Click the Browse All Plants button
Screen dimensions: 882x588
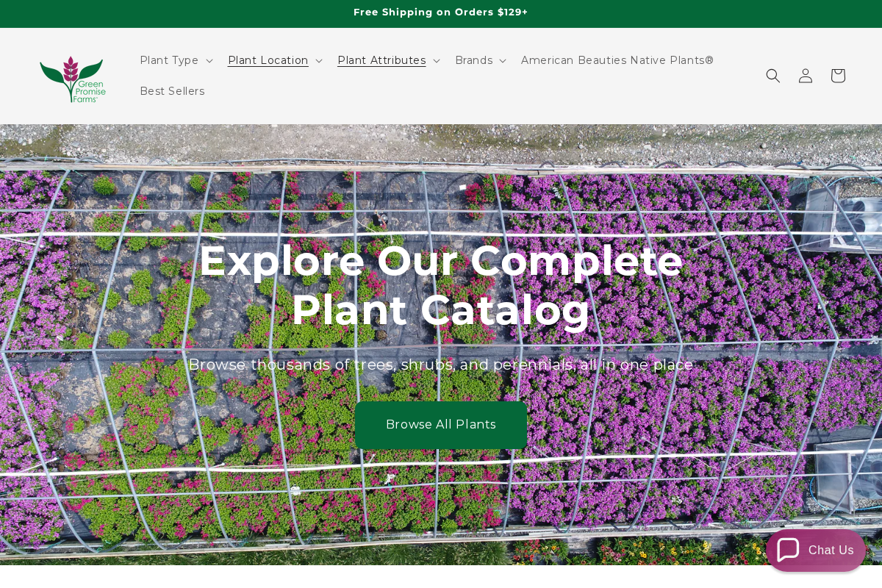click(x=441, y=425)
